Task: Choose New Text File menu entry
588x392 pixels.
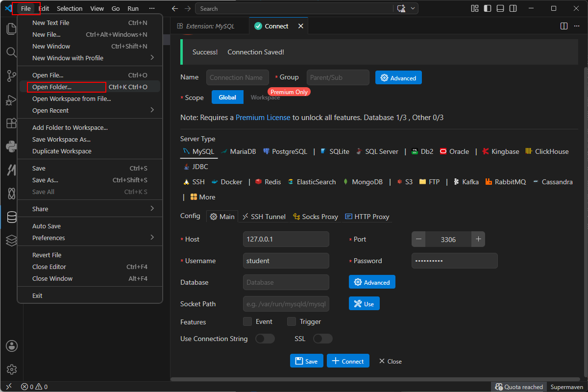Action: click(x=90, y=23)
